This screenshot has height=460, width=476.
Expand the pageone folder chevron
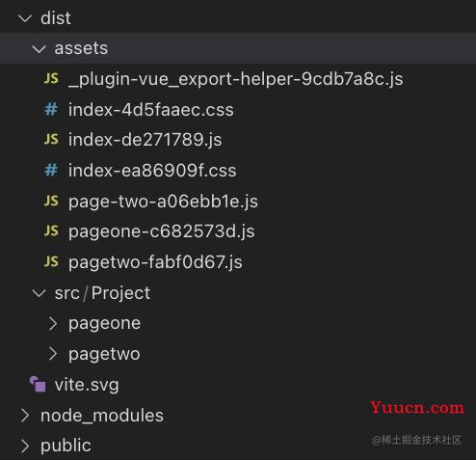click(x=53, y=324)
